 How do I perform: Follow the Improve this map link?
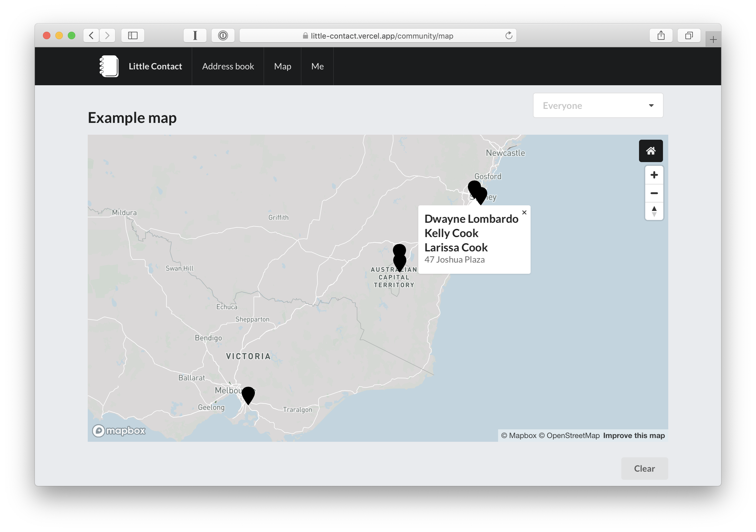(633, 436)
